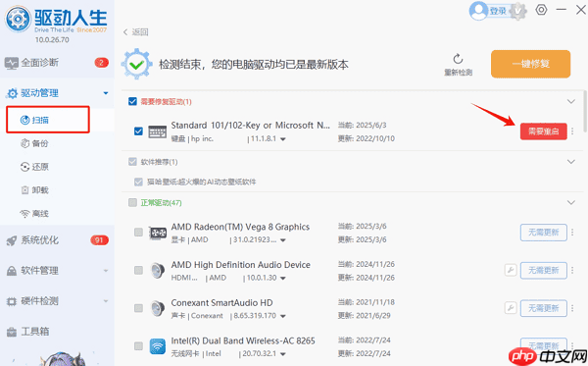
Task: Click the Intel Wireless-AC 8265 Wi-Fi icon
Action: (158, 346)
